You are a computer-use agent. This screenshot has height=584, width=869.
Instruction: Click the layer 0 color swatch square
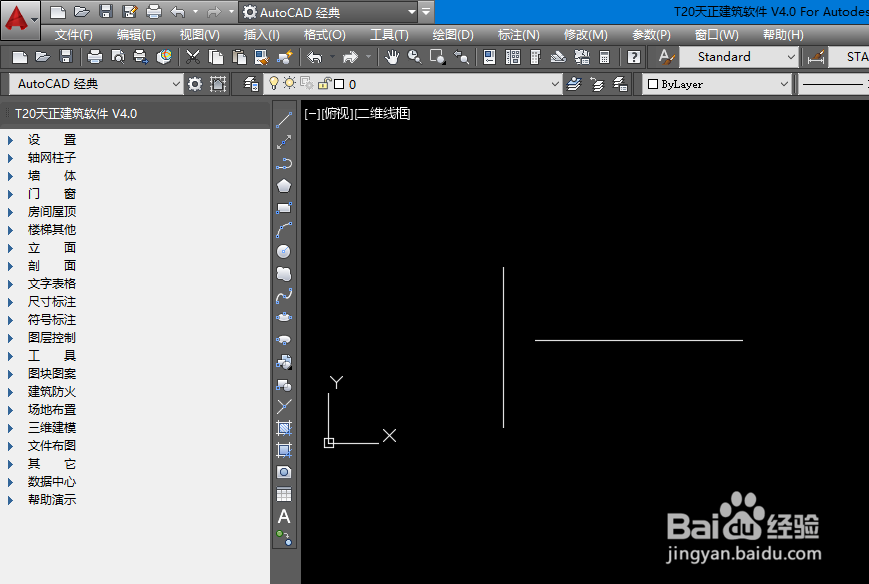click(339, 84)
